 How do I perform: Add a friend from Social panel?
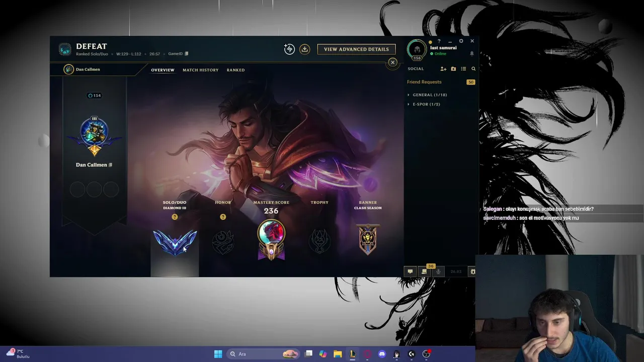point(443,69)
